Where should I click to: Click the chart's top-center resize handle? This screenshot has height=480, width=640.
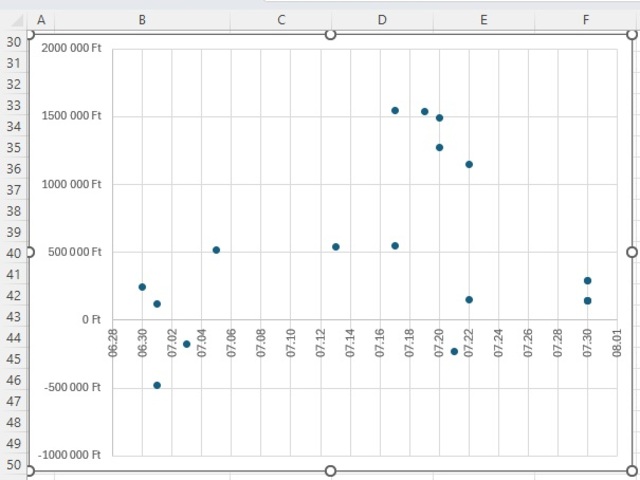point(331,35)
